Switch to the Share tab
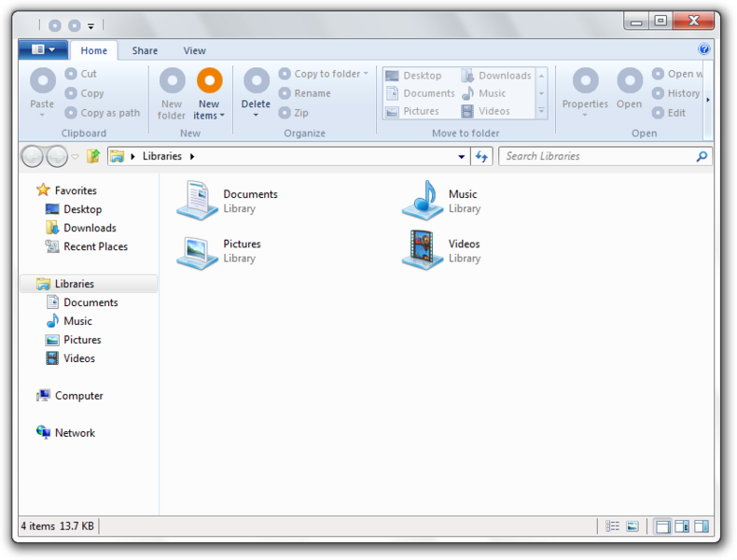Viewport: 737px width, 560px height. (x=145, y=50)
